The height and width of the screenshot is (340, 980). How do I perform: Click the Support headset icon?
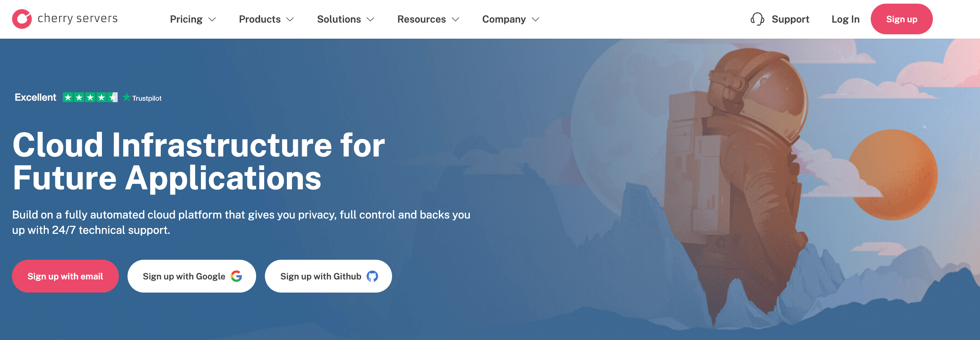(757, 19)
